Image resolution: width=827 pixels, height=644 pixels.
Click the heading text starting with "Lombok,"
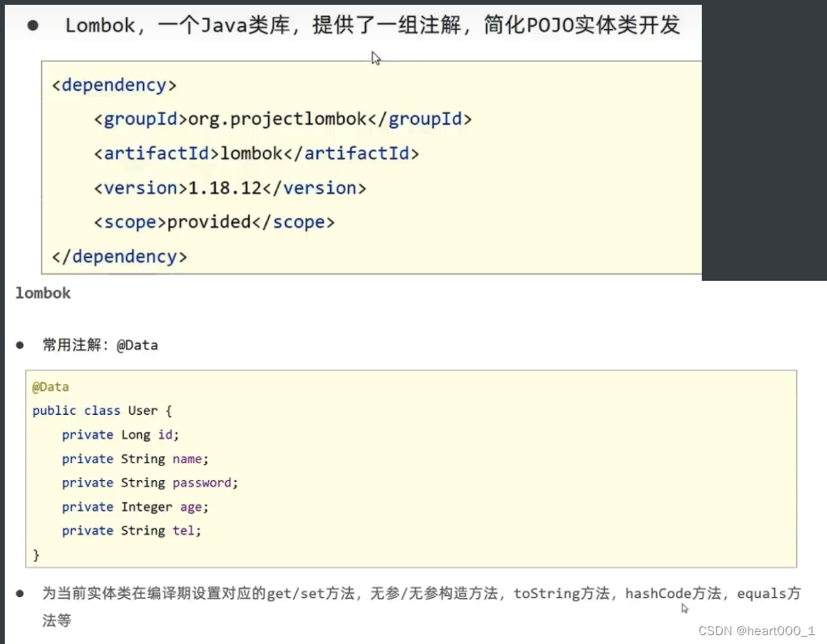372,25
